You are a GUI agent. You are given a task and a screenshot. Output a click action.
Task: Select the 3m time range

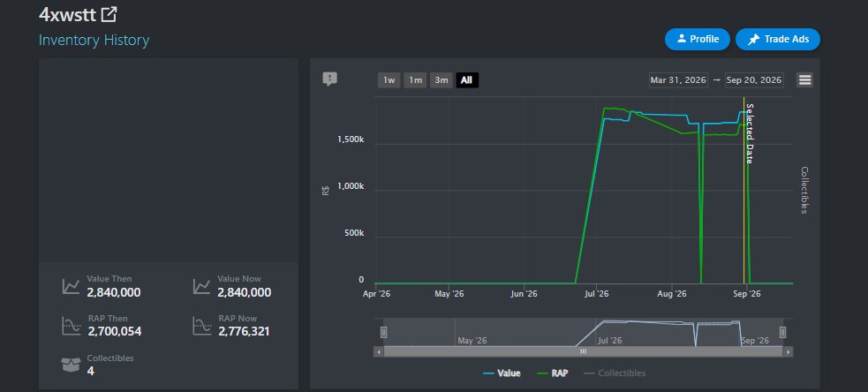(442, 80)
